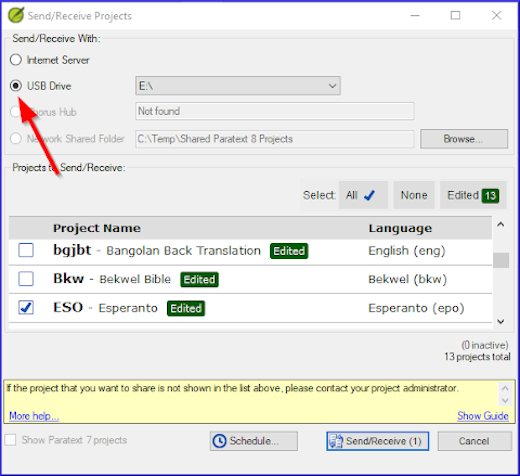Uncheck the ESO Esperanto project checkbox

click(26, 307)
